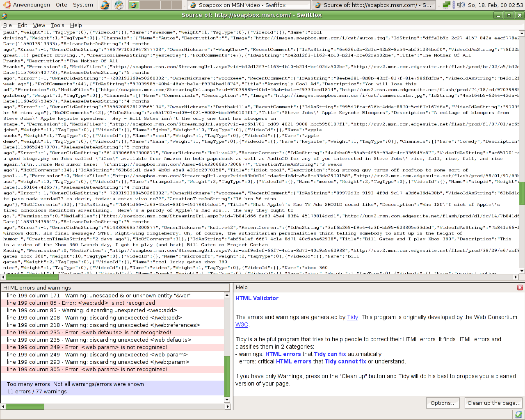Switch to Soapbox on MSN Video taskbar window
Screen dimensions: 525x420
(249, 5)
